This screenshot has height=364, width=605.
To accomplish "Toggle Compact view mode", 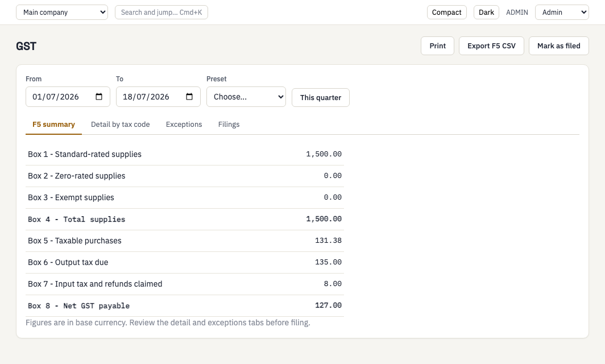I will pos(447,13).
